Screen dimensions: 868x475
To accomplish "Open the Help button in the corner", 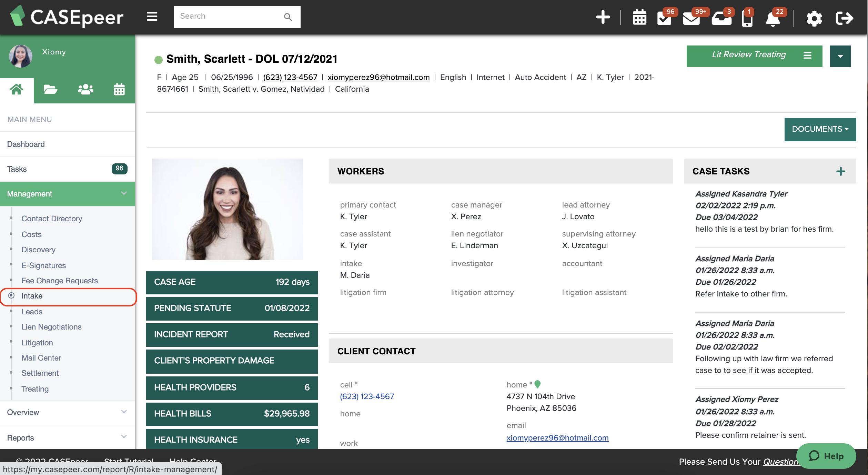I will (826, 456).
